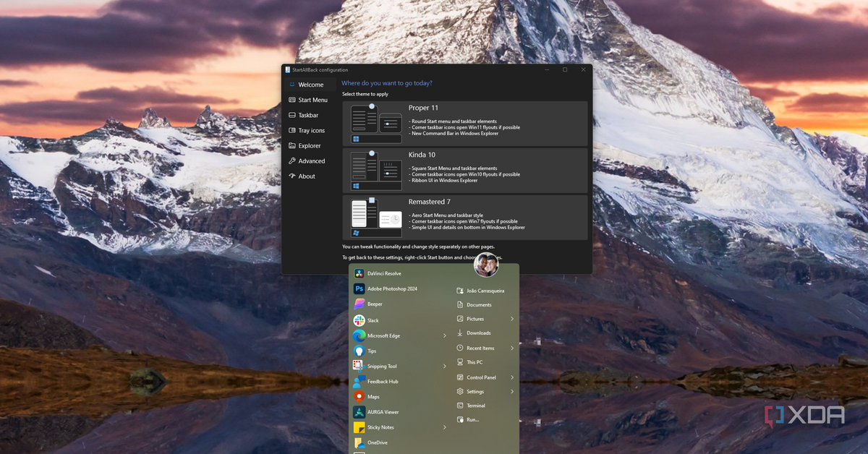Go to the Advanced settings page
The width and height of the screenshot is (868, 454).
point(311,161)
